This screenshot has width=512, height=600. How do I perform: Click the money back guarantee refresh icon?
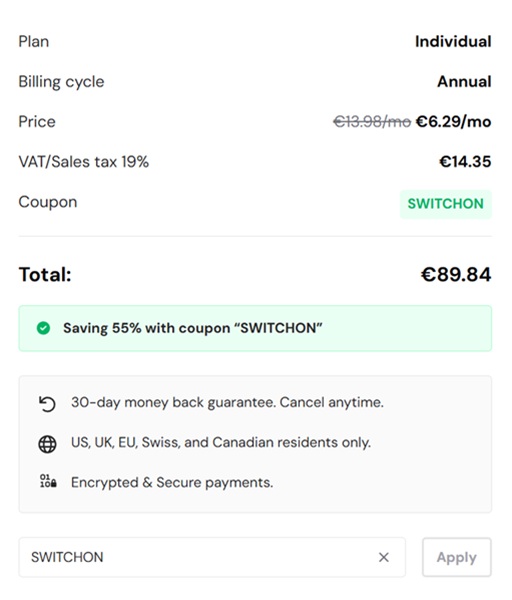coord(47,404)
